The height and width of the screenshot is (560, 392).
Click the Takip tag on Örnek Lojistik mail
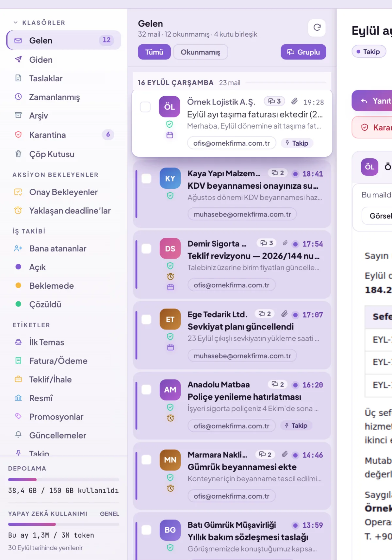pyautogui.click(x=297, y=143)
